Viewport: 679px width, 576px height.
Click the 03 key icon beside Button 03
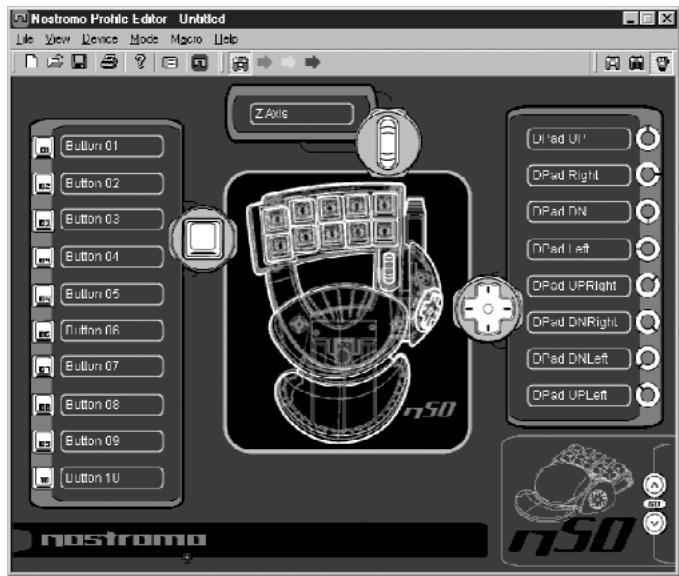tap(43, 220)
